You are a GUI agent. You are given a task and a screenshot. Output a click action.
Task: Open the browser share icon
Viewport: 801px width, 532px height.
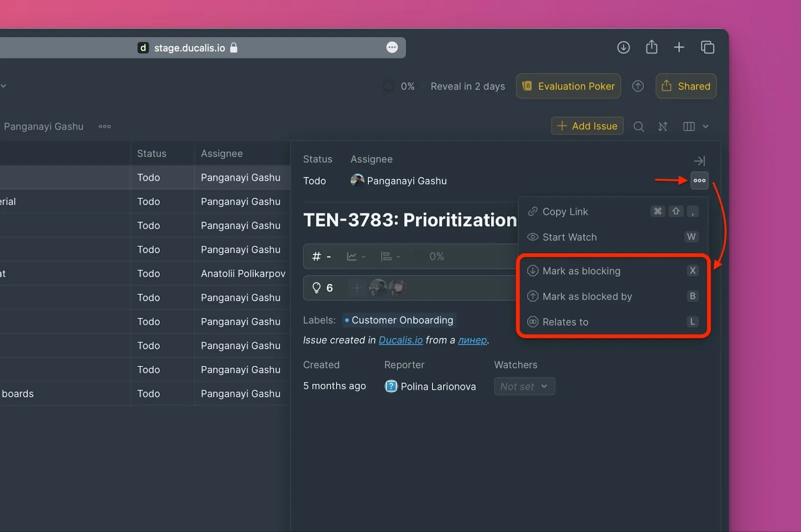coord(651,48)
